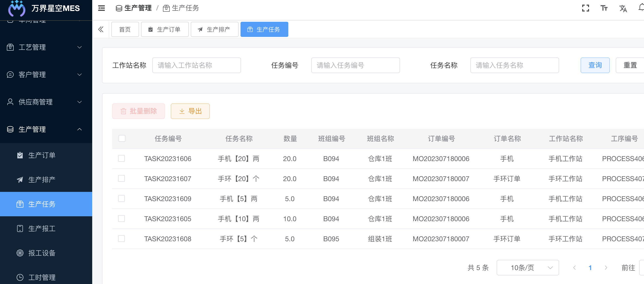Select all rows with header checkbox
This screenshot has height=284, width=644.
(122, 139)
